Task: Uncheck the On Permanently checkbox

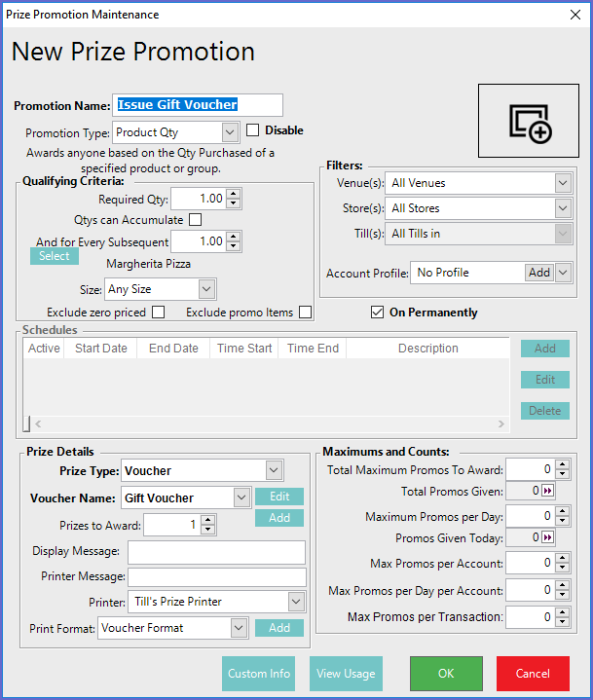Action: 378,313
